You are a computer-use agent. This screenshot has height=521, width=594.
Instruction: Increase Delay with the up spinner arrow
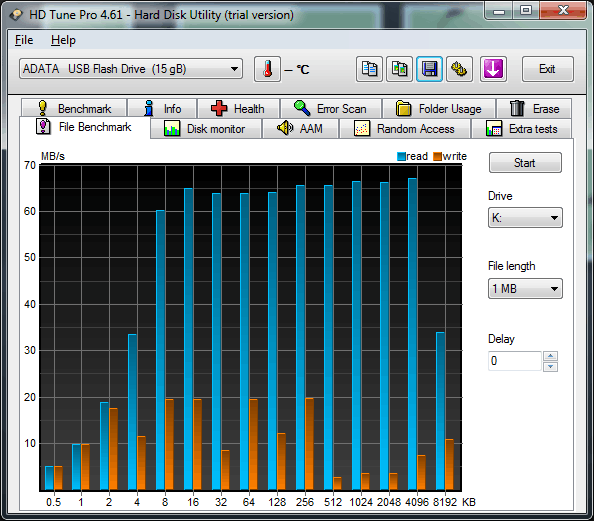(x=550, y=356)
